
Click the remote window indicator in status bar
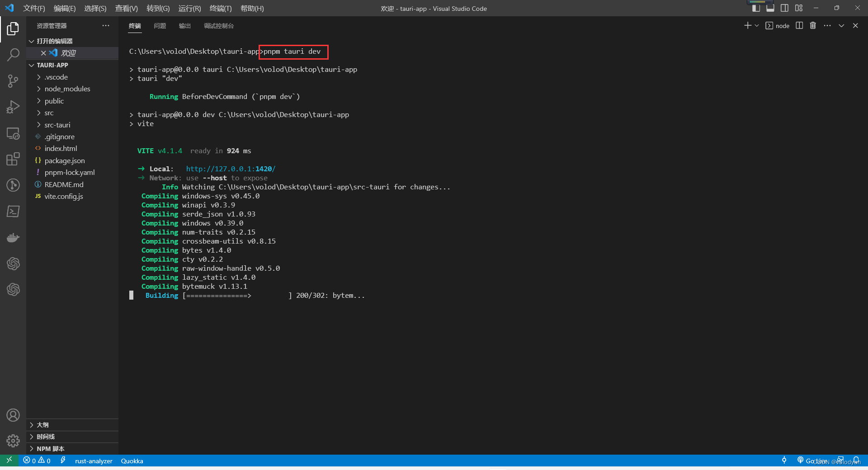click(x=9, y=461)
